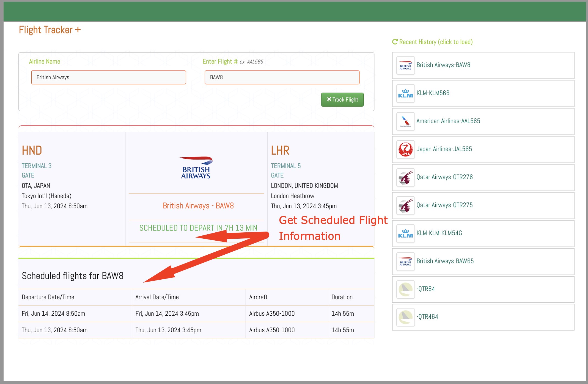The height and width of the screenshot is (384, 588).
Task: Click the large British Airways logo in flight card
Action: click(x=196, y=168)
